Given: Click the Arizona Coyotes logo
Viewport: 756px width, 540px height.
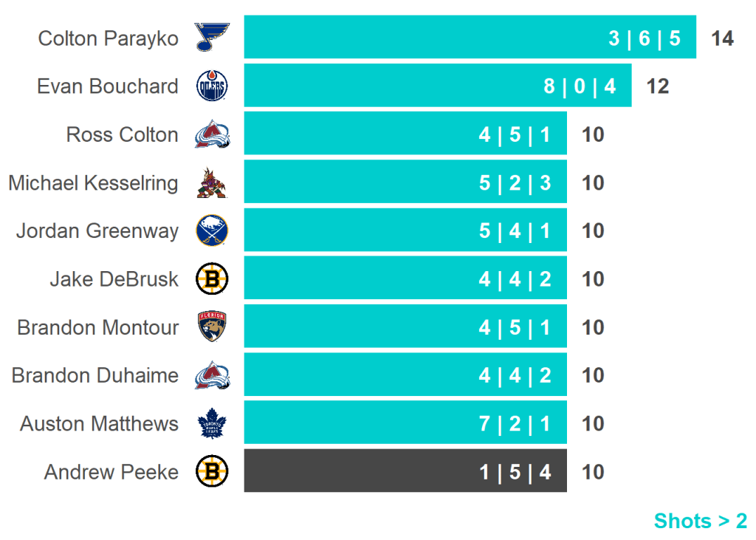Looking at the screenshot, I should pos(212,182).
